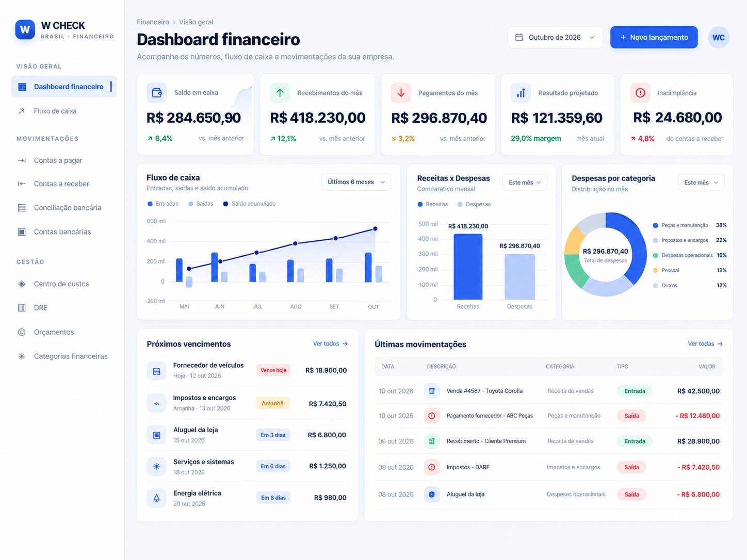The height and width of the screenshot is (560, 747).
Task: Click the W CHECK logo icon
Action: tap(25, 30)
